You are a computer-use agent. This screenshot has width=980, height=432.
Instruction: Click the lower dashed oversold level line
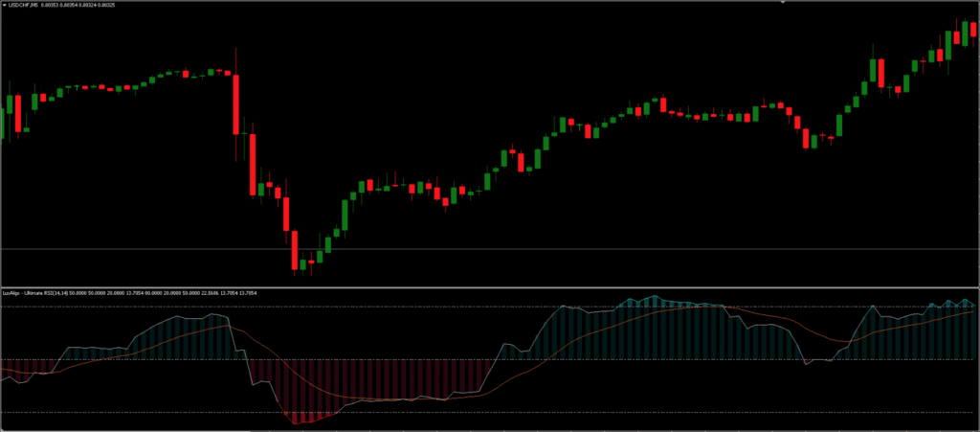(574, 413)
